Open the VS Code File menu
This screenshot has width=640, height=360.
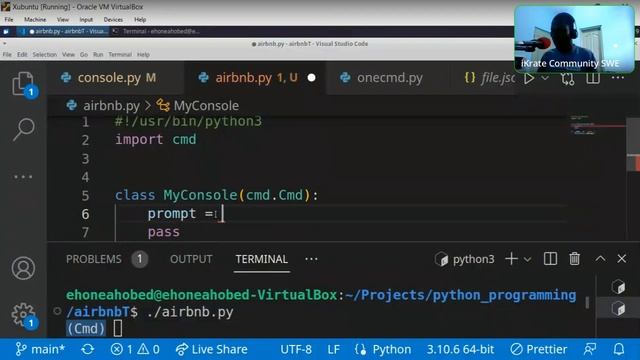(7, 54)
